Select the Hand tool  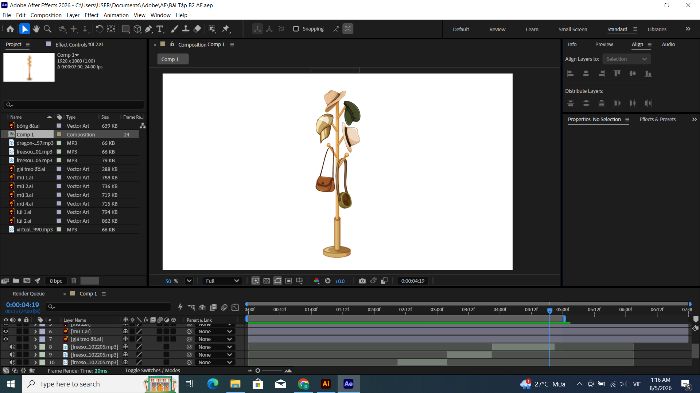coord(36,29)
